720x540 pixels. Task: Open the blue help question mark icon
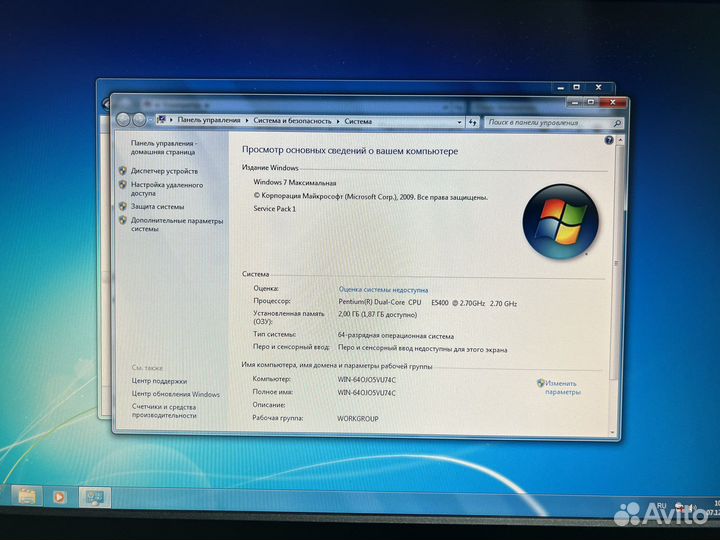point(609,140)
